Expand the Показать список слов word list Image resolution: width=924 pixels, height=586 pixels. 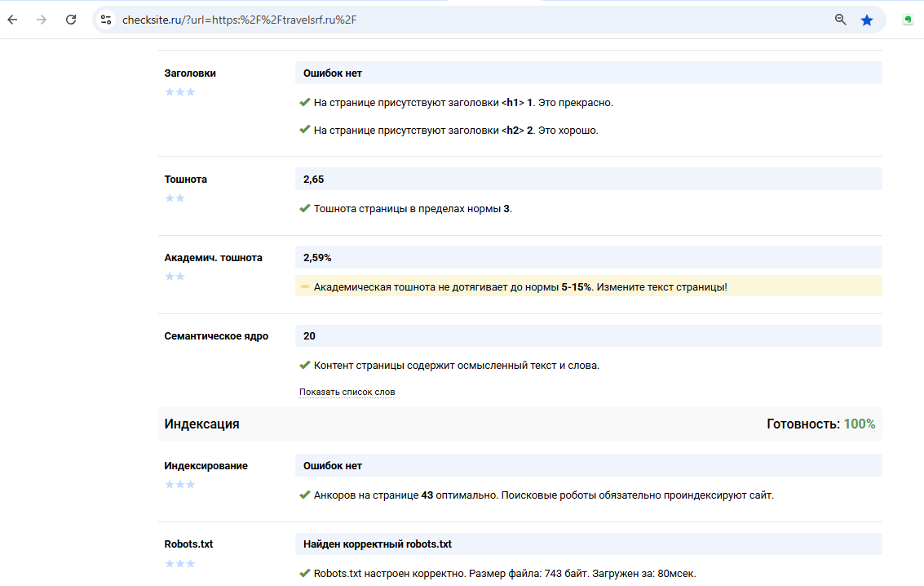pos(347,393)
